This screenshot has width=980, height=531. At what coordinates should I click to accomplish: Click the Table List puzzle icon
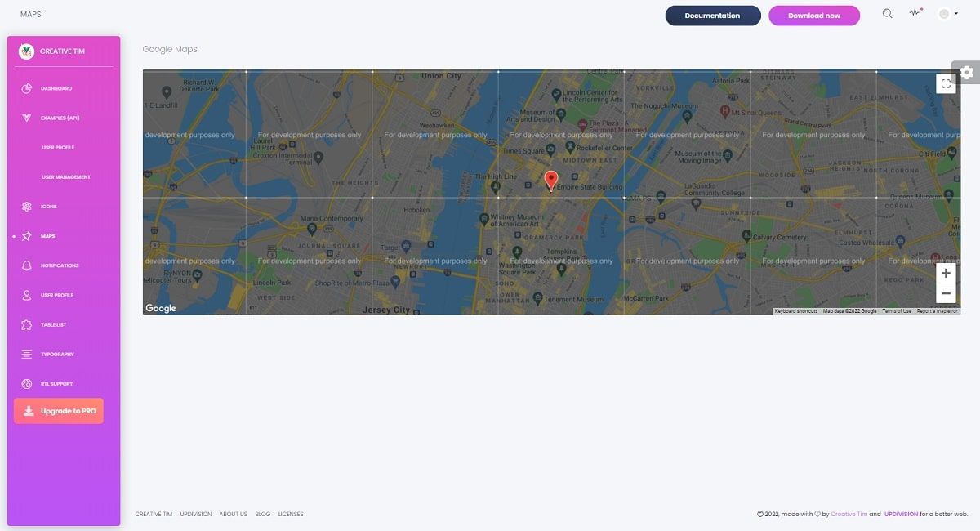26,324
